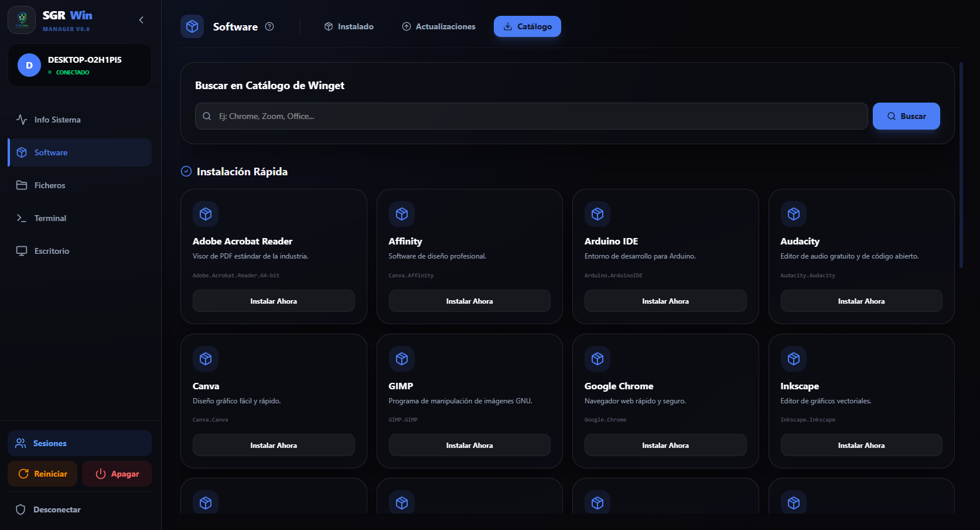The height and width of the screenshot is (530, 980).
Task: Click the Affinity package icon
Action: (402, 214)
